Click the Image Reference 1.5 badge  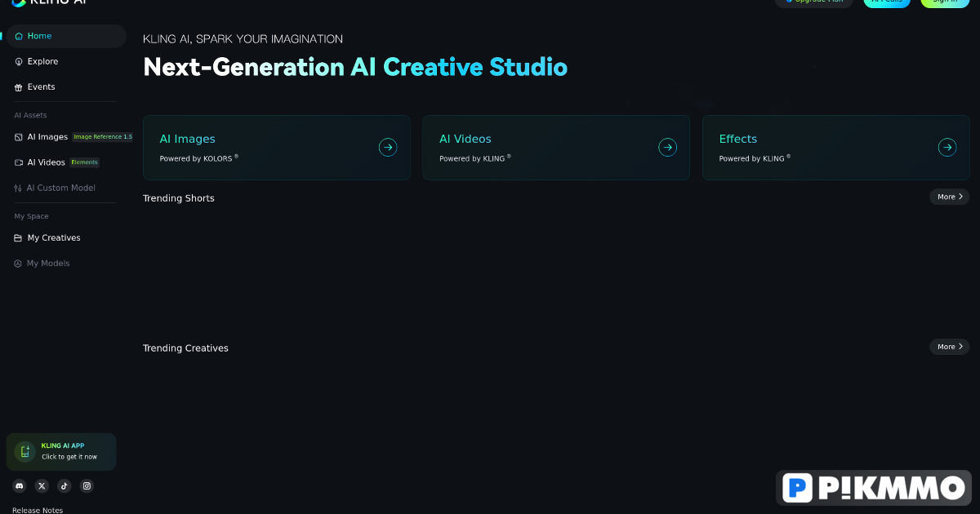[103, 137]
